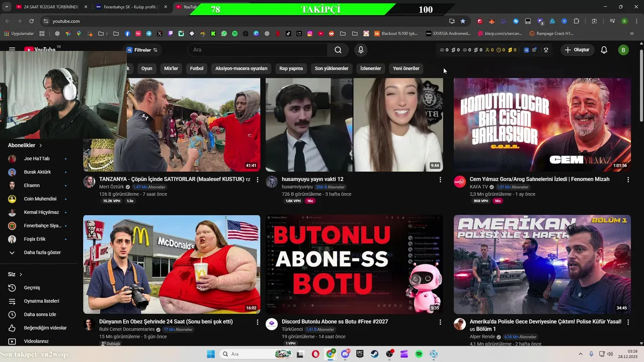Click the KAFA TV channel avatar
This screenshot has height=362, width=644.
pos(460,182)
